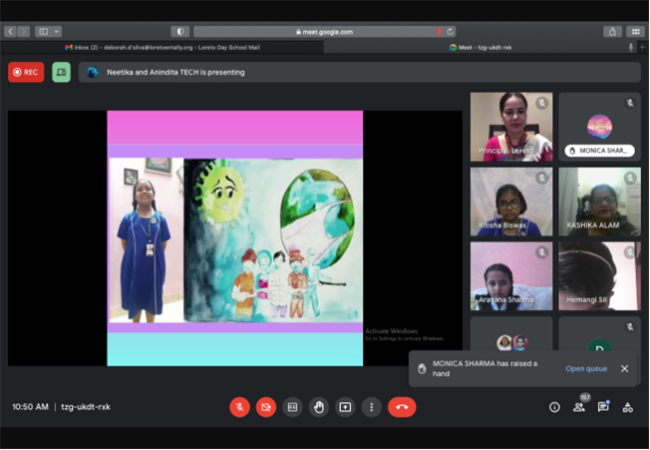
Task: Dismiss the raised hand notification
Action: click(624, 368)
